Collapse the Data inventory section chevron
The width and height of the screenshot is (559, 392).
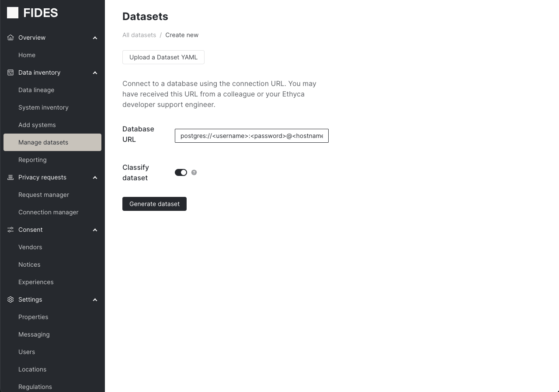click(95, 72)
